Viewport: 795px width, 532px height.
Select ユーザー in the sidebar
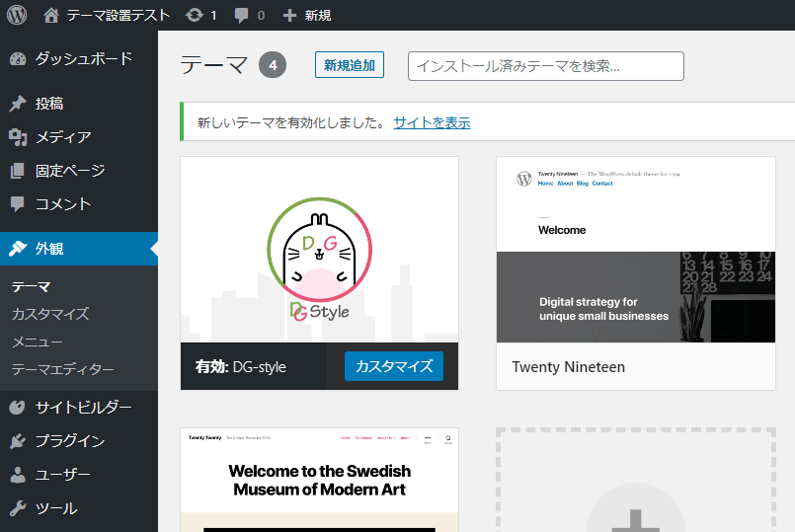(62, 475)
